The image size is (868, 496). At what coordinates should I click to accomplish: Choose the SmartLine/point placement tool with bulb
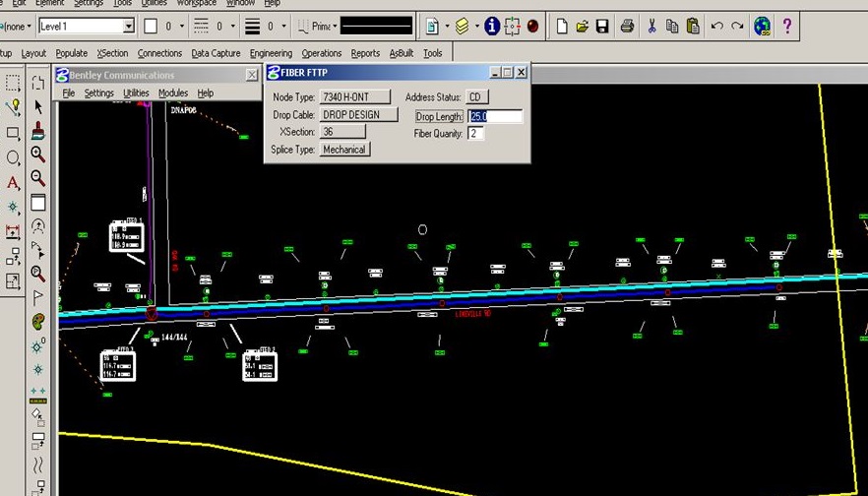[x=12, y=107]
